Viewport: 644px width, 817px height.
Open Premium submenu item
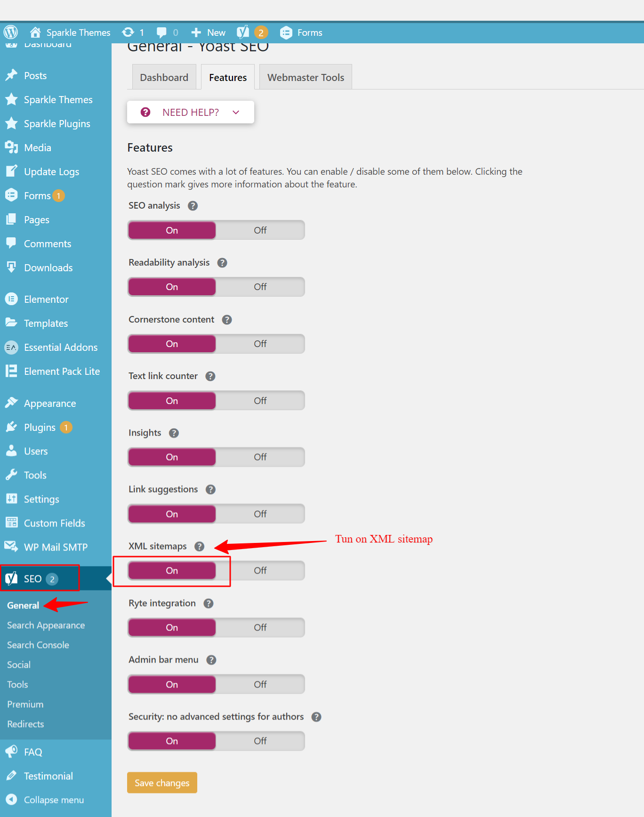click(x=25, y=704)
